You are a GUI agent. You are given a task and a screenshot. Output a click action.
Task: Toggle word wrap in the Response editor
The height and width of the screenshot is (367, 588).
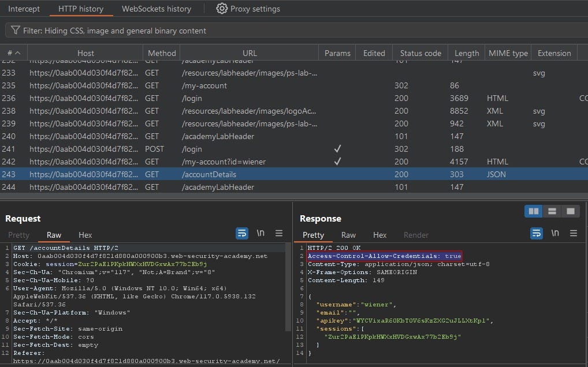536,233
